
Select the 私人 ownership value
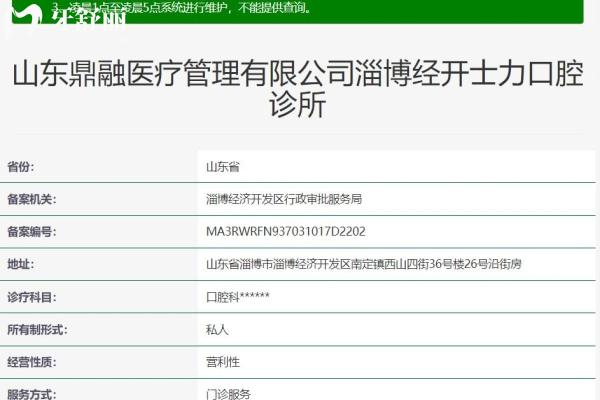click(x=217, y=330)
